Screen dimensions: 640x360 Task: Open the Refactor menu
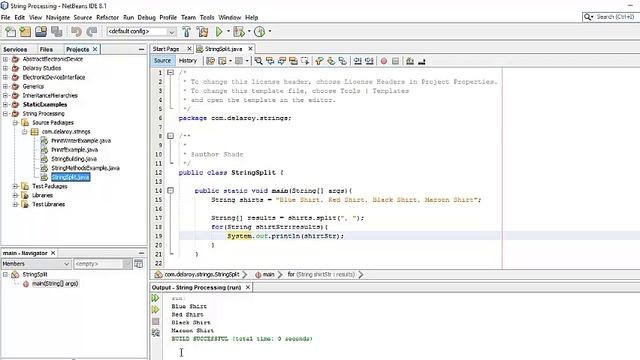[107, 18]
